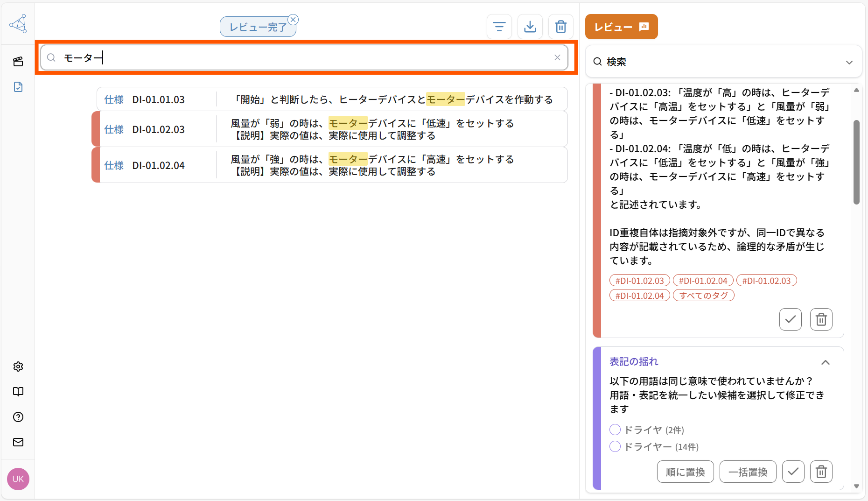This screenshot has width=868, height=501.
Task: Remove the レビュー完了 filter chip
Action: [x=293, y=19]
